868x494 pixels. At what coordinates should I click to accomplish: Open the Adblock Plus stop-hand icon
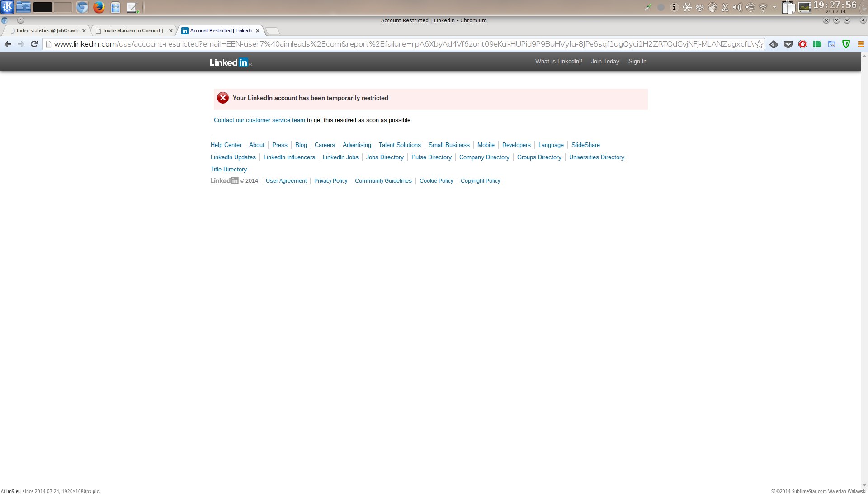(x=802, y=44)
